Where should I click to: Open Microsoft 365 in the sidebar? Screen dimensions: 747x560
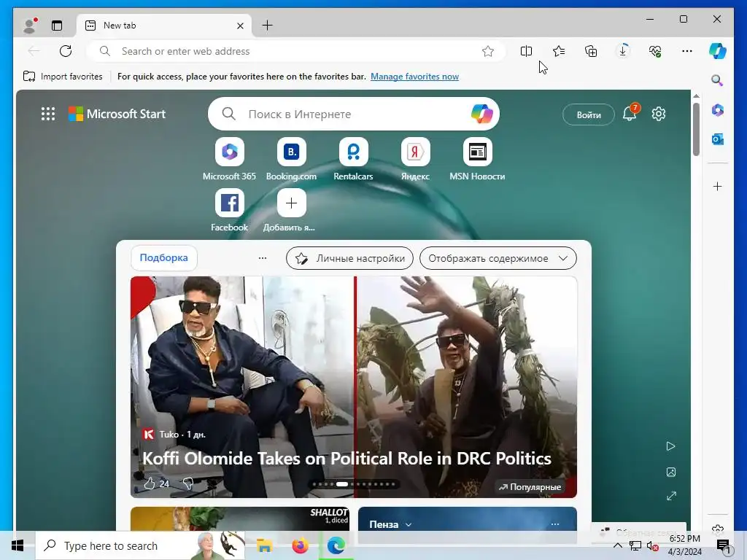(x=718, y=110)
